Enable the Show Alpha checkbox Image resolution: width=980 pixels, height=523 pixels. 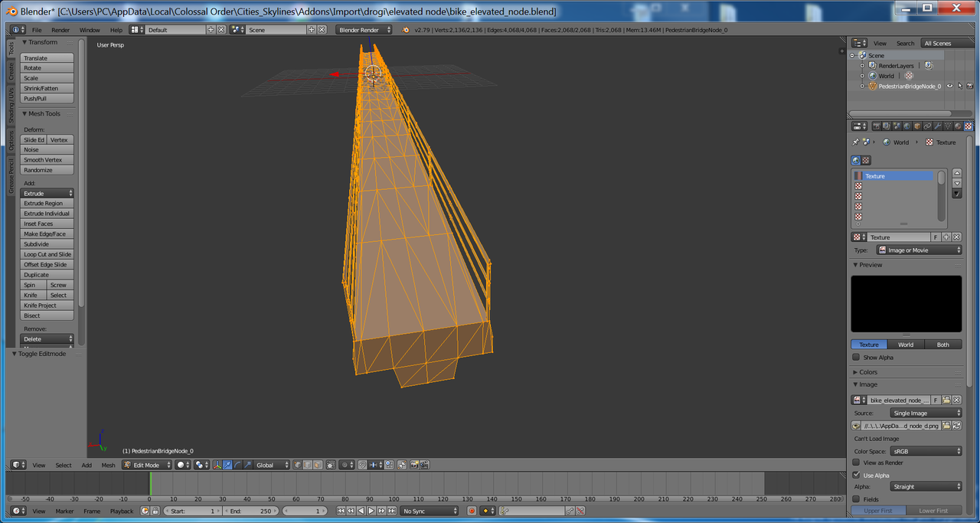[x=857, y=357]
